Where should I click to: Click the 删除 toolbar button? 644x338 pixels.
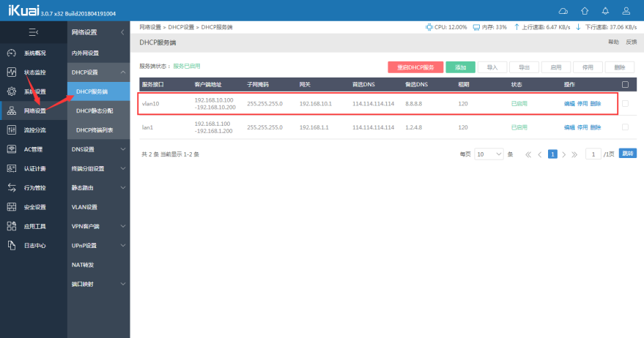point(620,67)
